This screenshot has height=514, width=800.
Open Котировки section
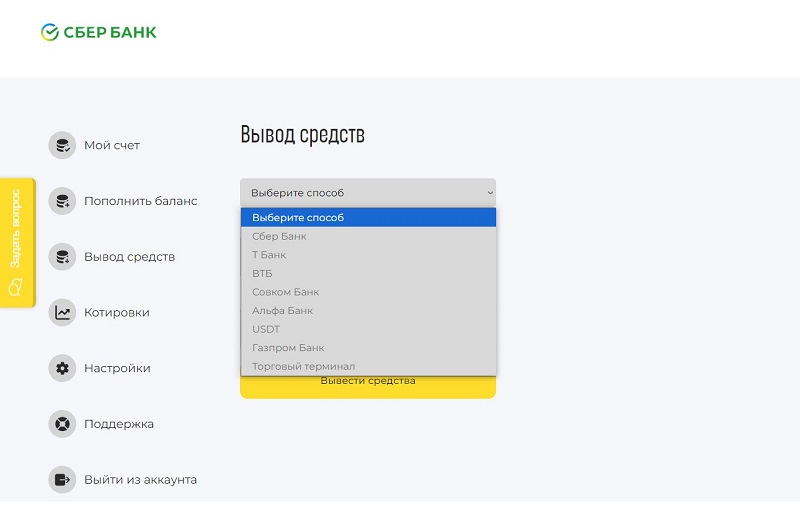click(x=117, y=312)
